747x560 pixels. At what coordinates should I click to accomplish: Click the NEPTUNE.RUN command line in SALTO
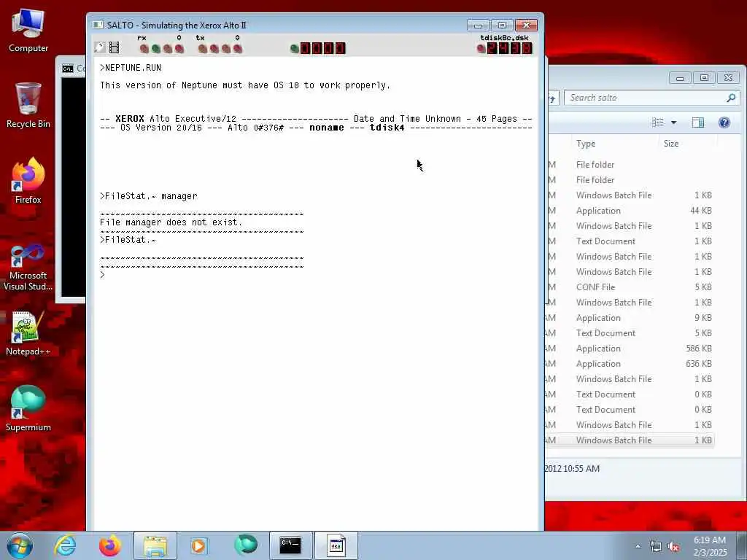131,68
